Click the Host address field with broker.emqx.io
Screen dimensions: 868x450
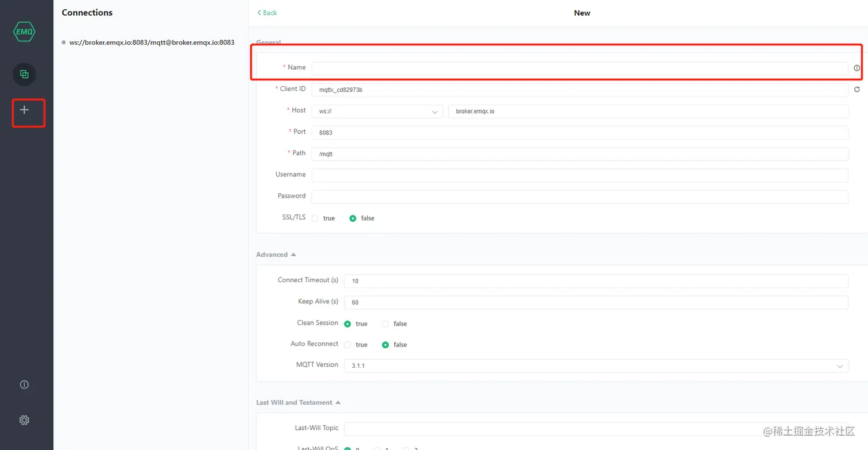click(648, 111)
